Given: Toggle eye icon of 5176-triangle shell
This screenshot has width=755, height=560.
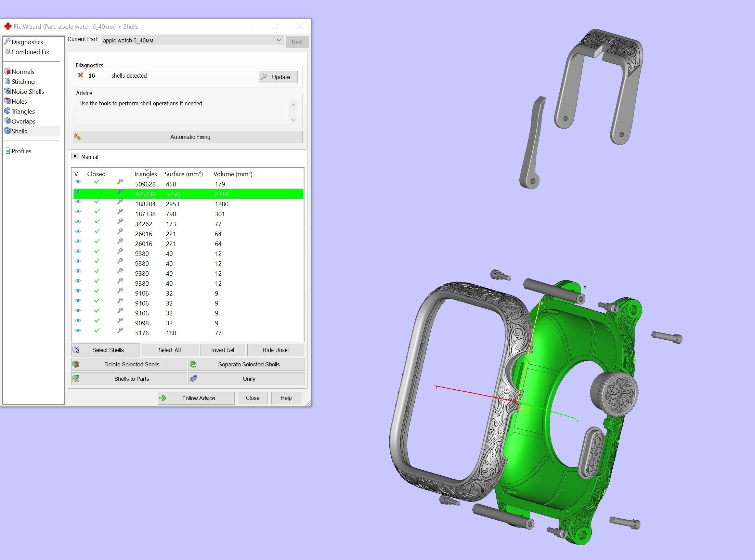Looking at the screenshot, I should [78, 331].
